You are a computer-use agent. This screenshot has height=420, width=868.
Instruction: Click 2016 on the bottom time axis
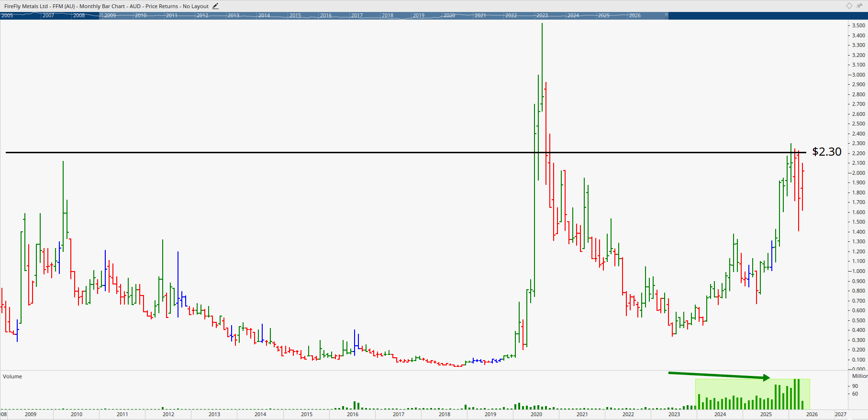353,414
